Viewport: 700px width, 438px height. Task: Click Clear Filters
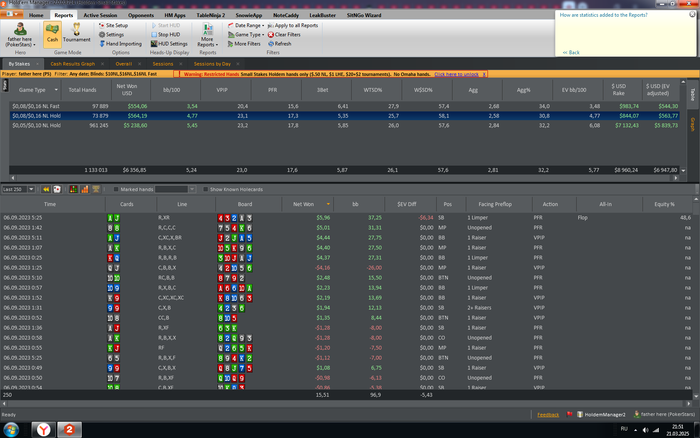tap(284, 34)
